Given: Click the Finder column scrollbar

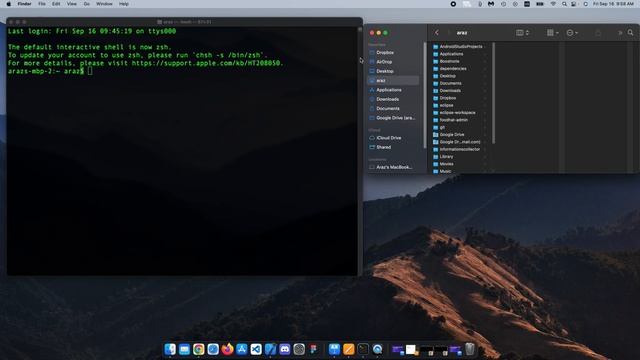Looking at the screenshot, I should click(x=493, y=93).
